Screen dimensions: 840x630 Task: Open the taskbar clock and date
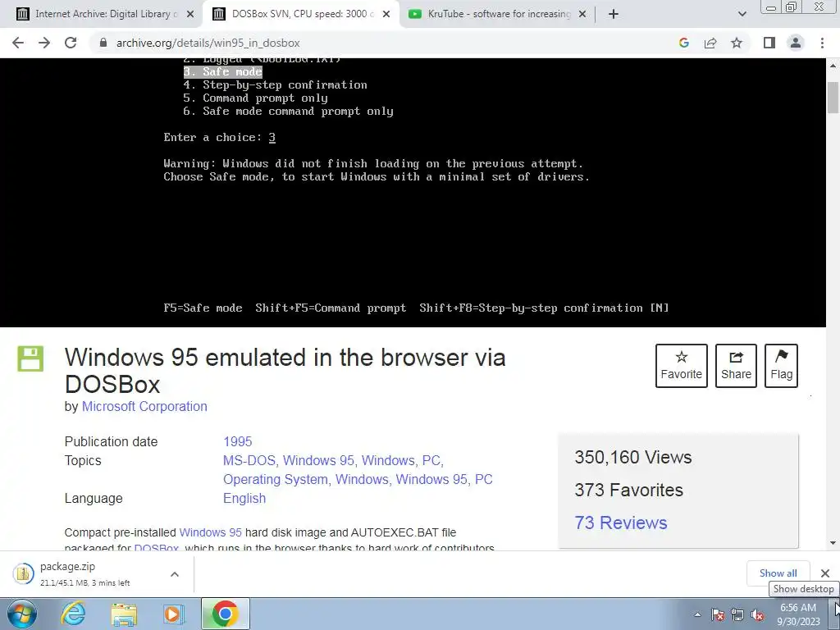pyautogui.click(x=798, y=614)
